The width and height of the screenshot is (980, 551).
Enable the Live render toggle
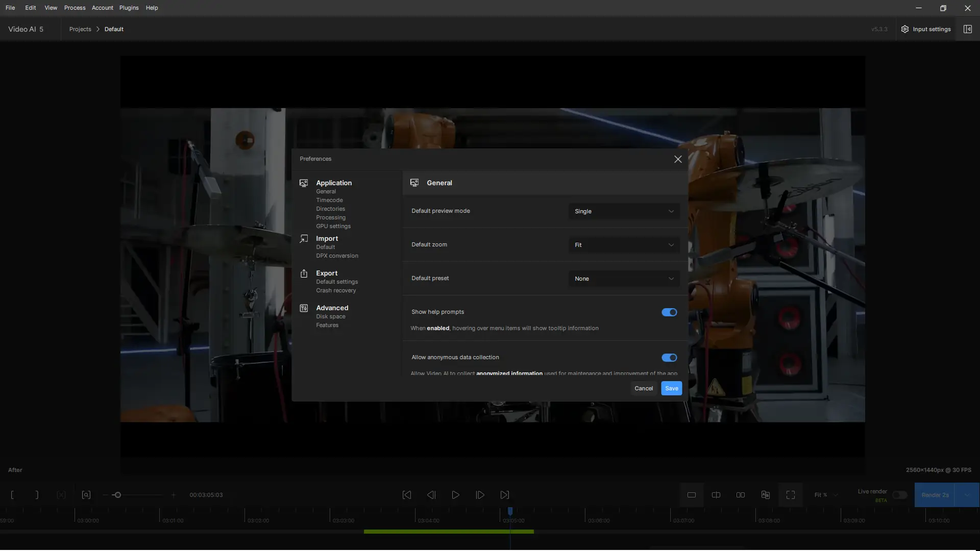tap(899, 495)
